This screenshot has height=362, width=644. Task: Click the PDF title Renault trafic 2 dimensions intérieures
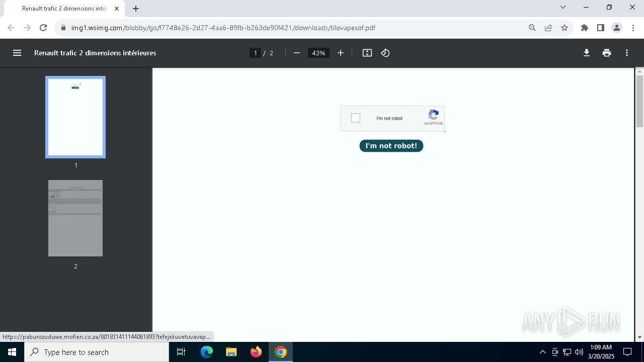tap(95, 53)
